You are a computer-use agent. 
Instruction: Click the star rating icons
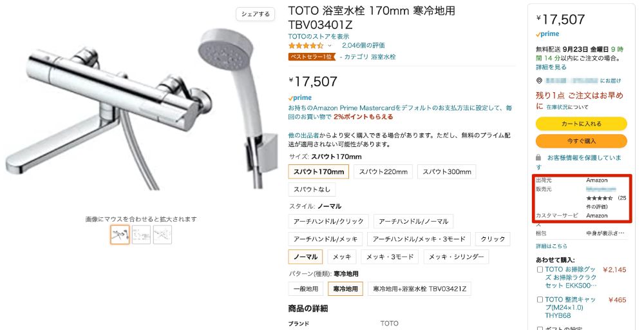[305, 46]
